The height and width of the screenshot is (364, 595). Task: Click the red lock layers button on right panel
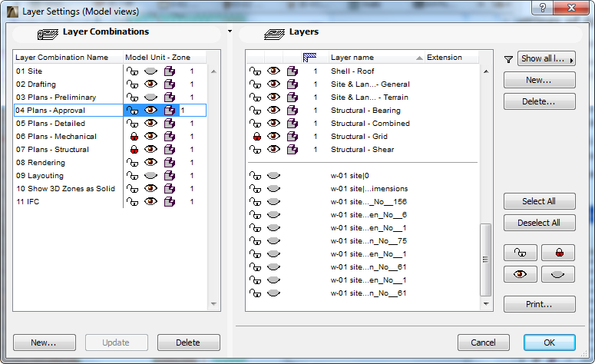coord(558,253)
